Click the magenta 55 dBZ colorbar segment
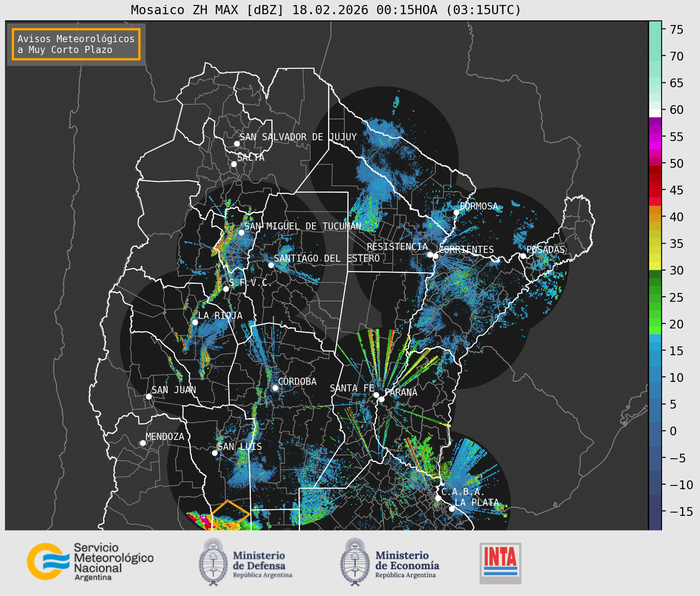 pos(655,137)
